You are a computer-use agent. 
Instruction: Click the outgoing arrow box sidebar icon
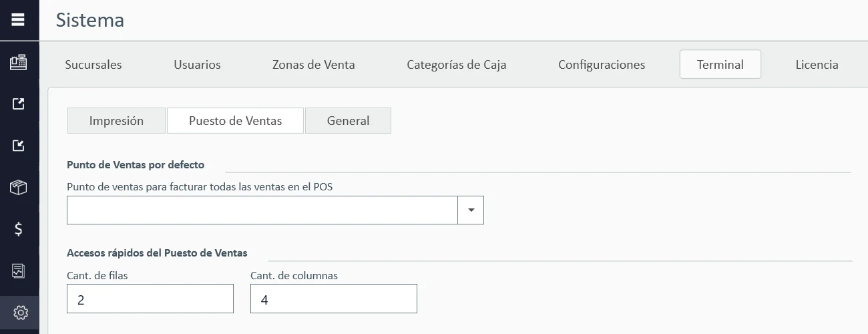(19, 104)
